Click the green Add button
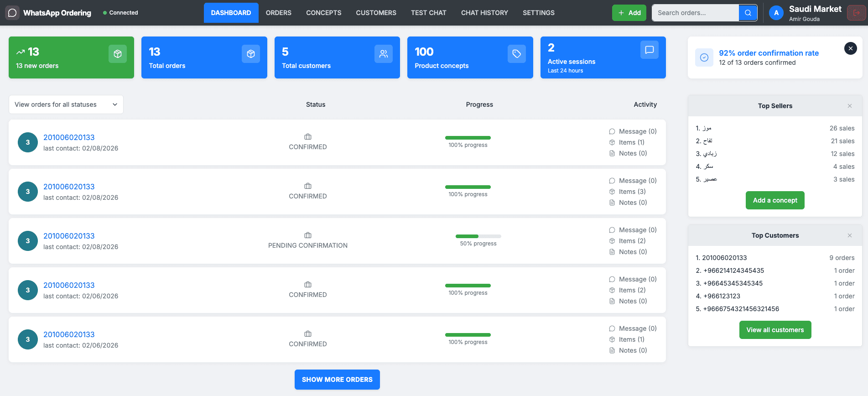868x396 pixels. coord(629,13)
